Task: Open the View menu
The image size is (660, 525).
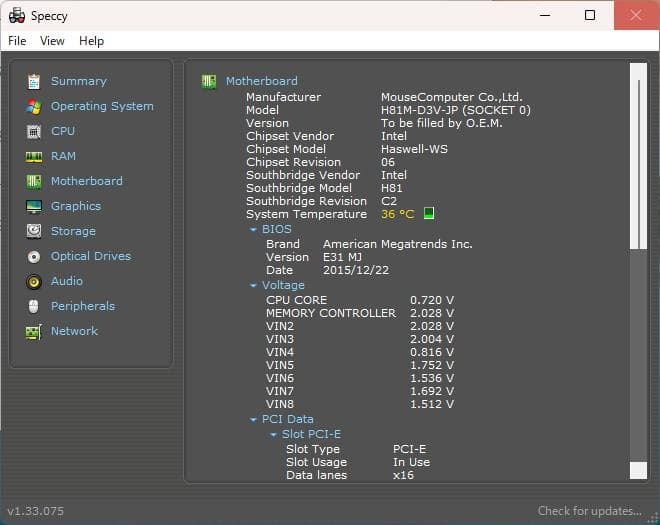Action: tap(52, 41)
